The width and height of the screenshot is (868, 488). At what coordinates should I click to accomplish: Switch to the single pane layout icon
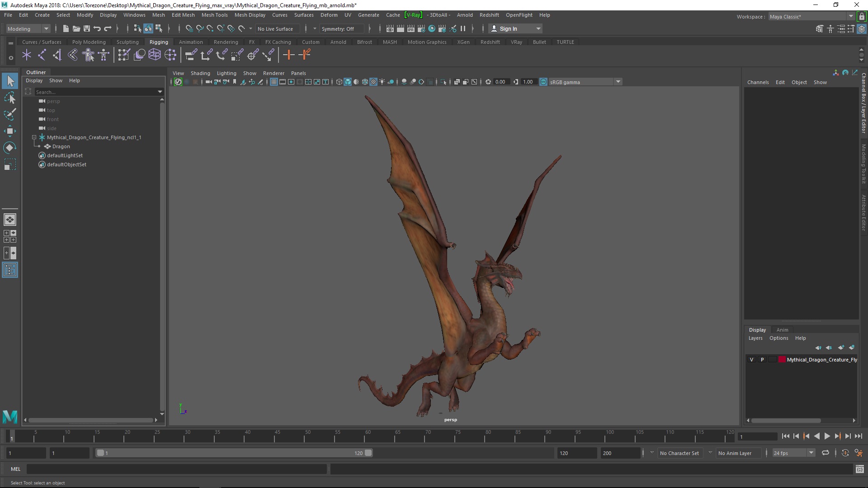pos(10,220)
